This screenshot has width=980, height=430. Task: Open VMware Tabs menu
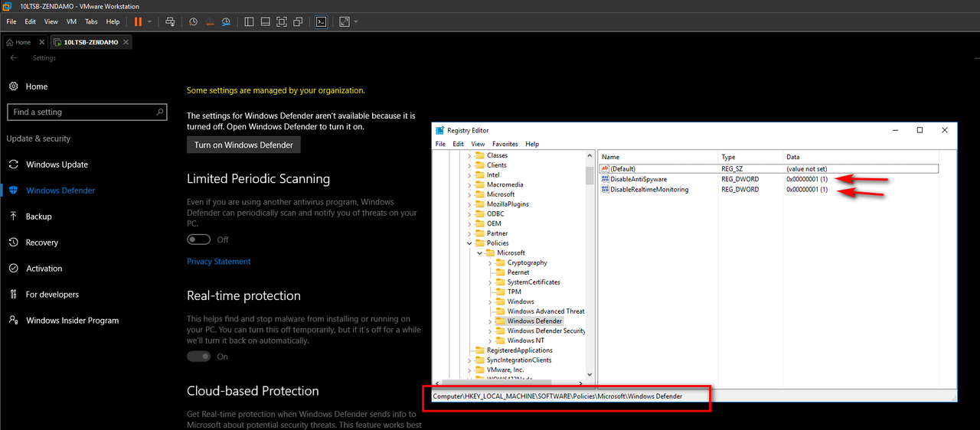pos(91,21)
